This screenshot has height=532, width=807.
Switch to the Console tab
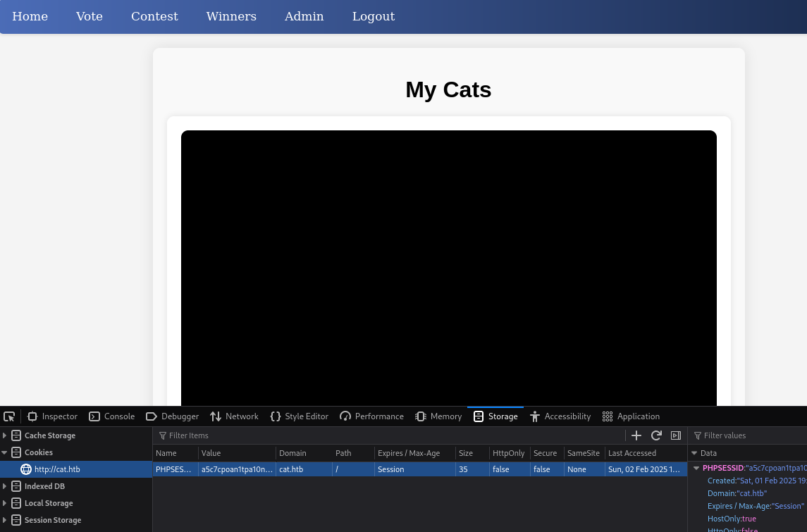pyautogui.click(x=111, y=416)
